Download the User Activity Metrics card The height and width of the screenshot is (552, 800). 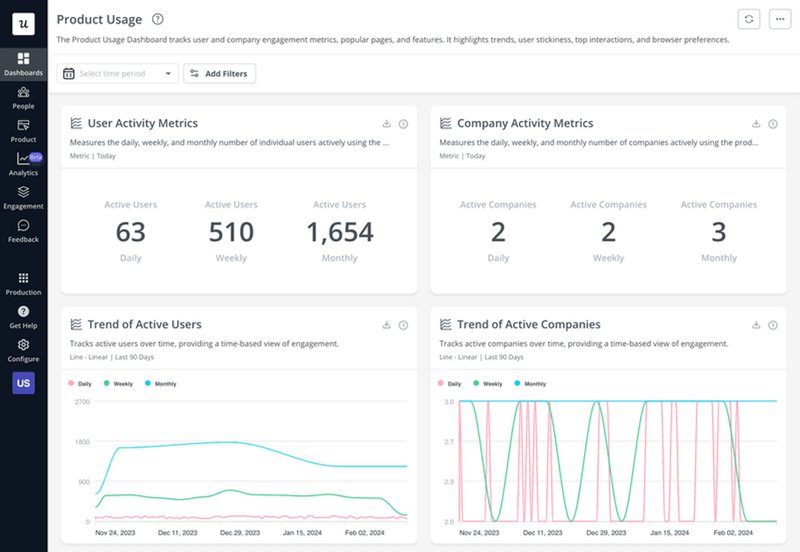(x=387, y=124)
